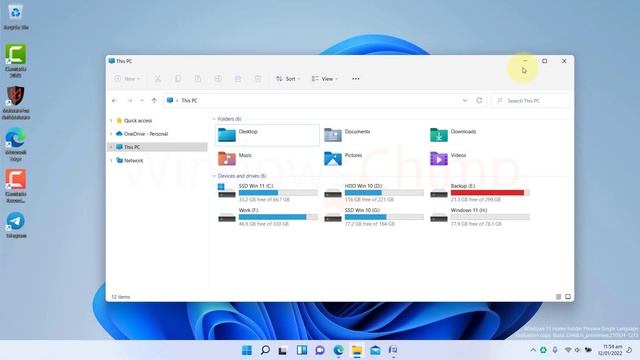Select the Downloads folder

[x=453, y=135]
